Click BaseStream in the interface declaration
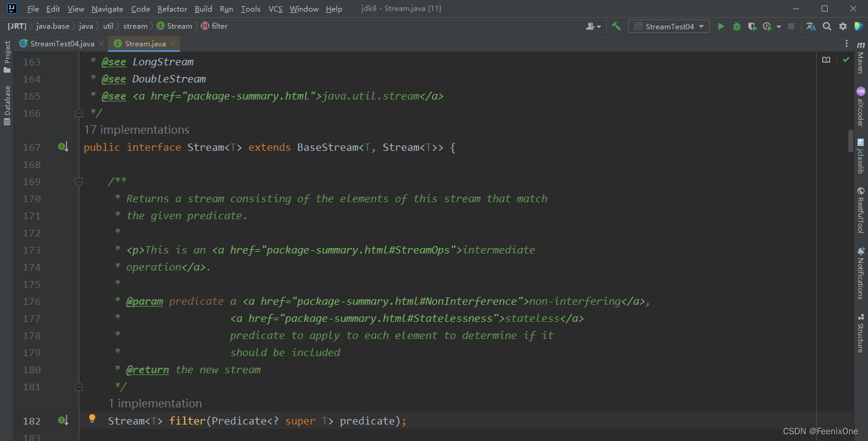The image size is (868, 441). [327, 147]
